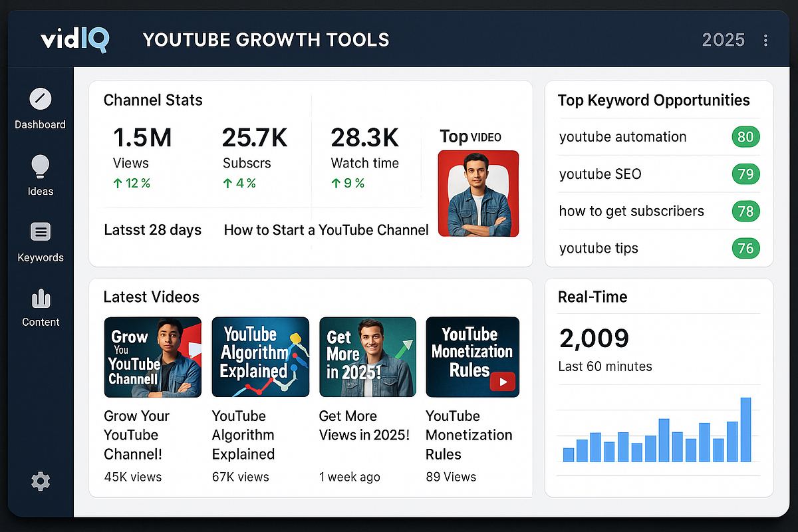Click the 2025 year label in header

tap(724, 40)
